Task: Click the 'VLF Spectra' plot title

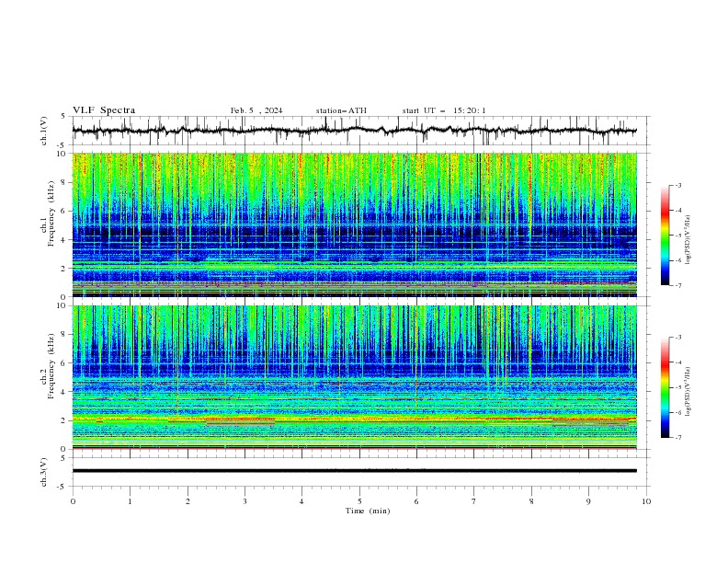Action: [x=104, y=110]
